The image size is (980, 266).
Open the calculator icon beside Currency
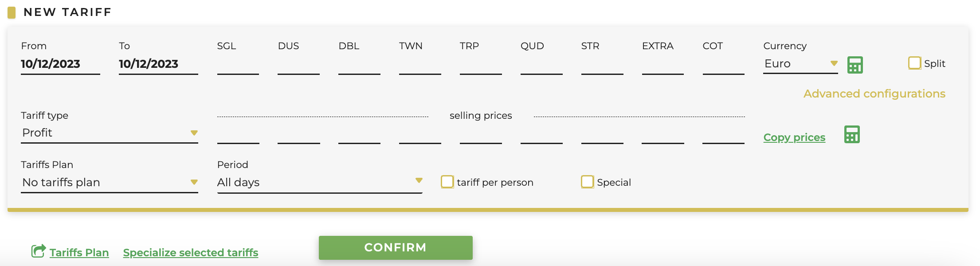click(x=855, y=65)
